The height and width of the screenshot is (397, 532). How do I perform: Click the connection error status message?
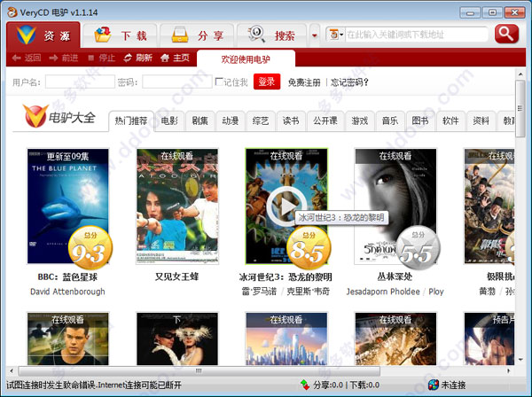coord(94,385)
